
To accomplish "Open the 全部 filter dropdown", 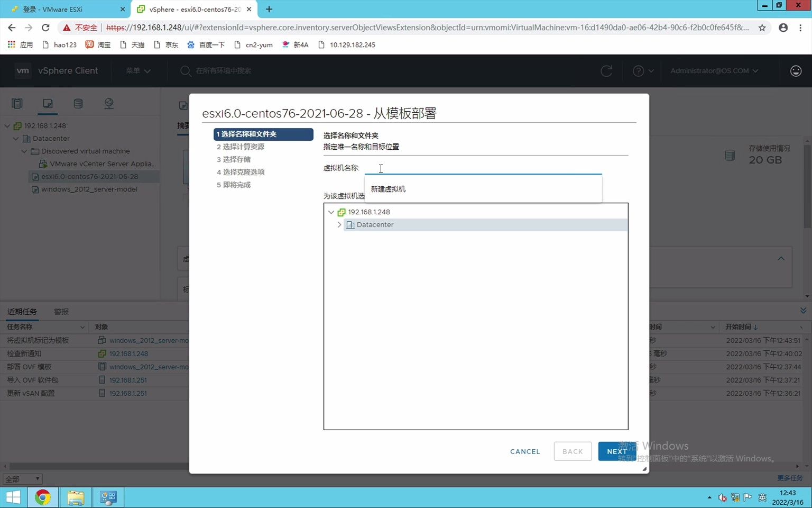I will 22,479.
